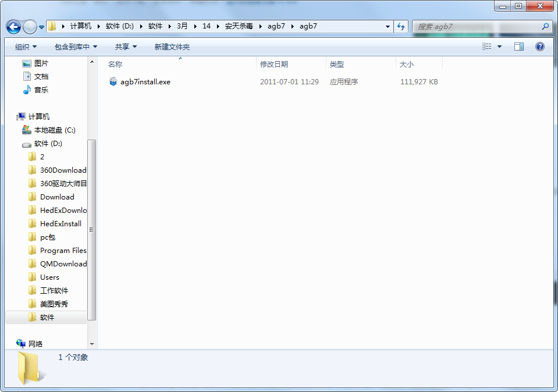Close the Explorer window

point(540,6)
